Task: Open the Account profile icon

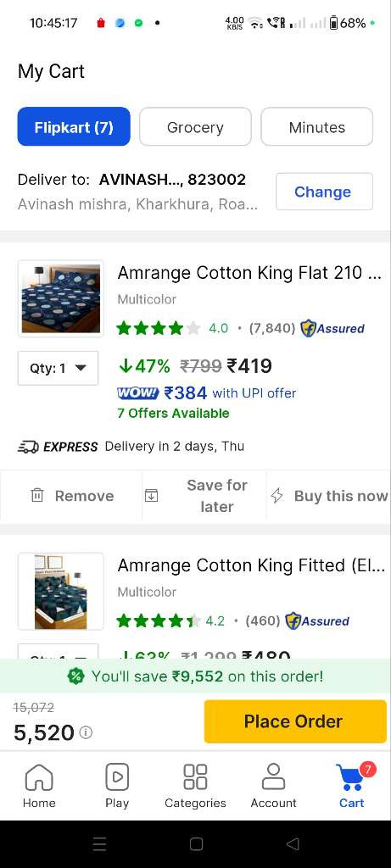Action: click(x=273, y=776)
